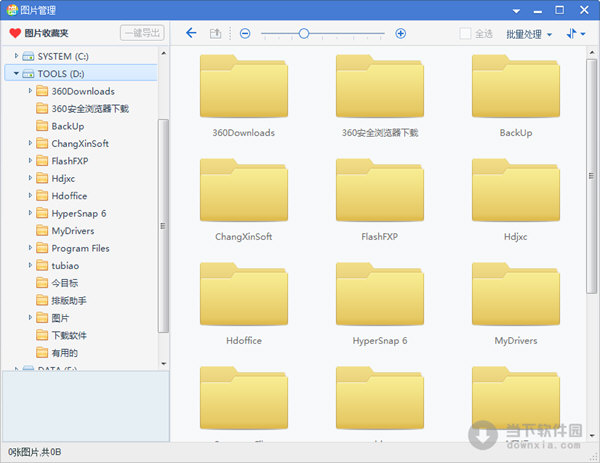
Task: Click the 图片管理 app logo icon
Action: [x=12, y=10]
